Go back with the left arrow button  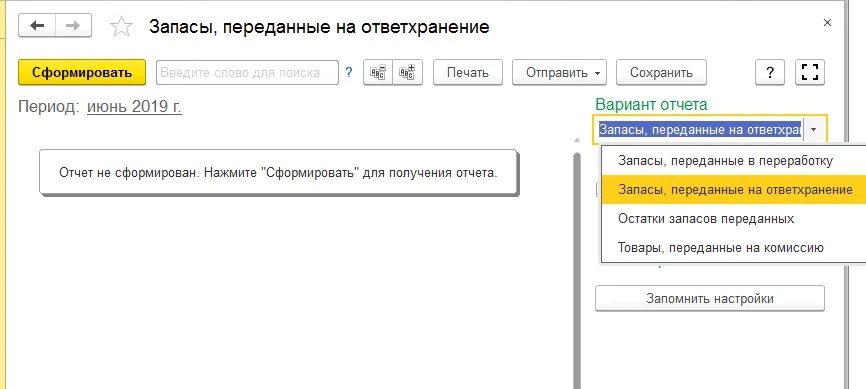pyautogui.click(x=37, y=26)
